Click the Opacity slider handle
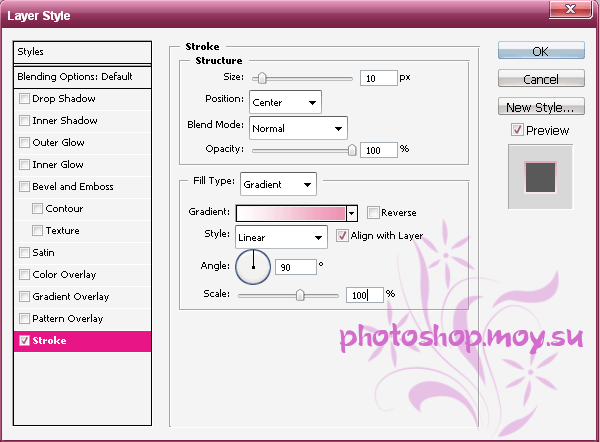Viewport: 600px width, 442px height. [352, 150]
